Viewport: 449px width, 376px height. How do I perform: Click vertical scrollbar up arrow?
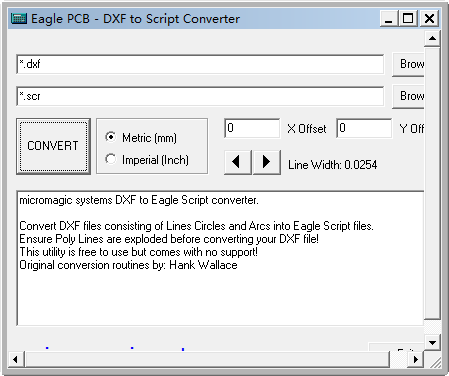point(432,38)
